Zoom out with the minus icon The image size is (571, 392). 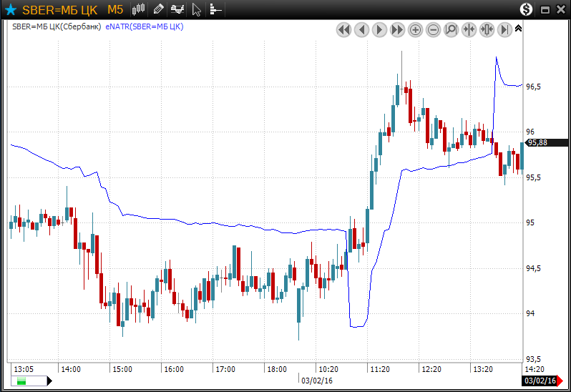(x=433, y=29)
